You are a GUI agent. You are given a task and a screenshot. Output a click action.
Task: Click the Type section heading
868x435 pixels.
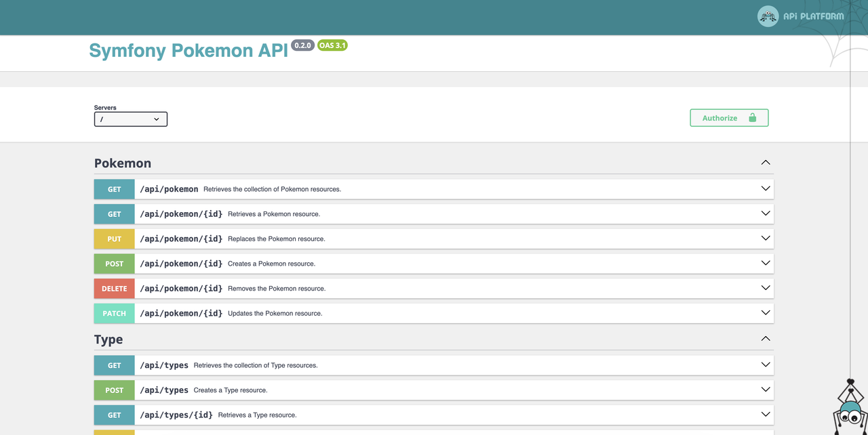(x=108, y=339)
